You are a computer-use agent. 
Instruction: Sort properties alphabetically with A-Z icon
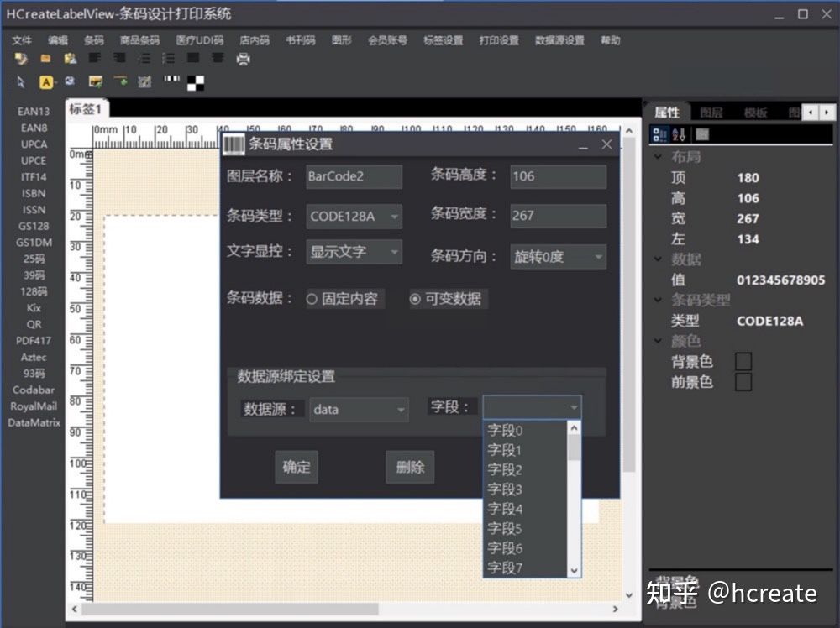pos(680,134)
